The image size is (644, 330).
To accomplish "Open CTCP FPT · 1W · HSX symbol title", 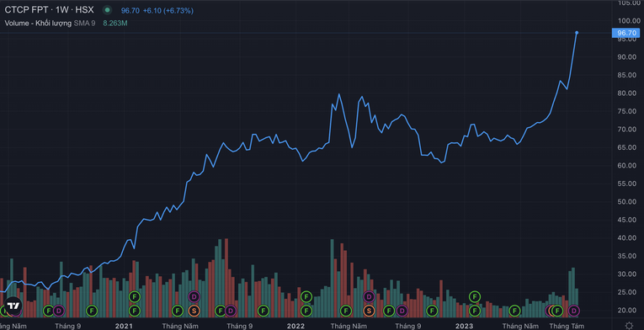I will (x=50, y=10).
